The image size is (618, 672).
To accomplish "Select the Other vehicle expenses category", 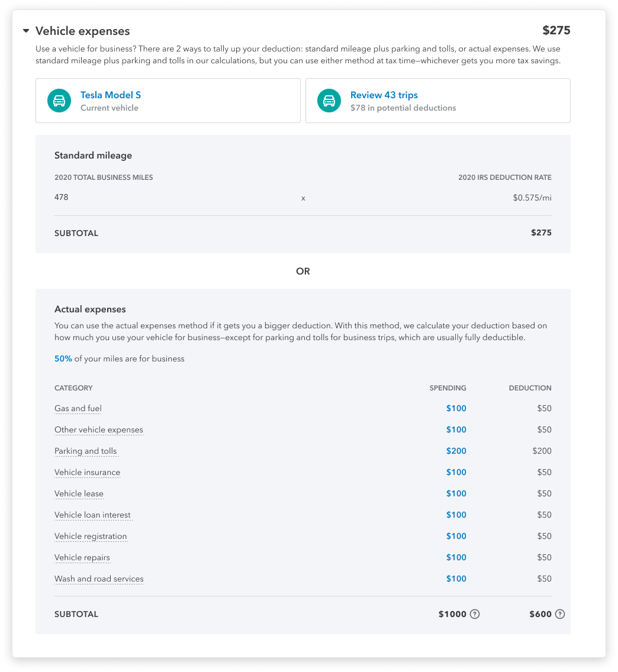I will pos(99,430).
